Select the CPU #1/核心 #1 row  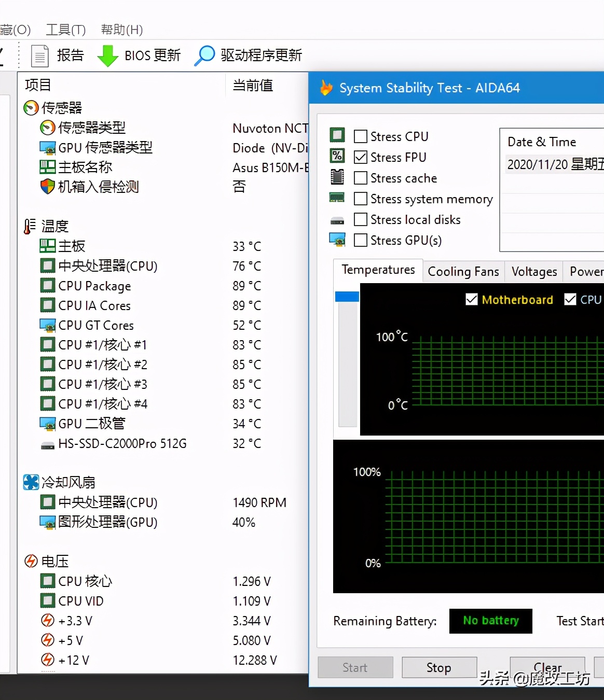(x=163, y=345)
